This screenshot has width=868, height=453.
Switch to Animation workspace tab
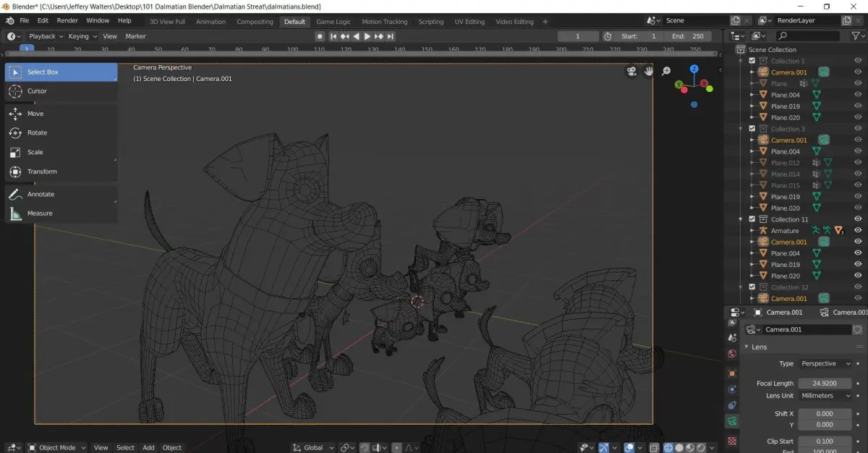point(211,22)
